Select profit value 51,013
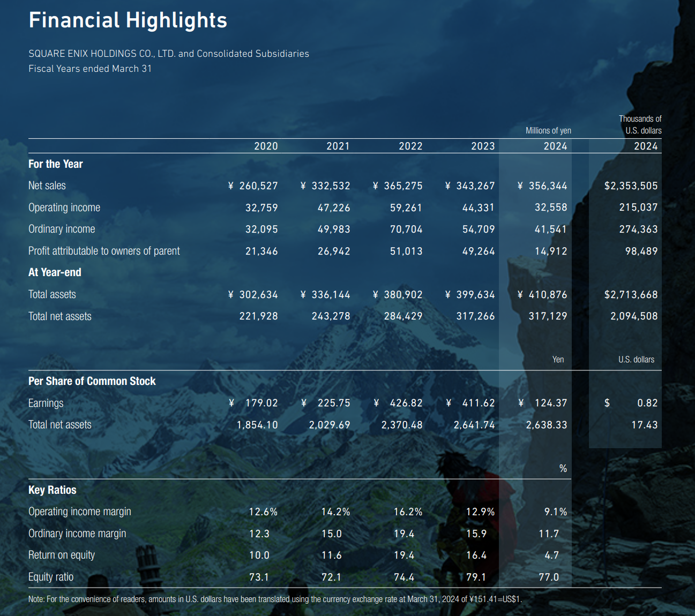This screenshot has width=695, height=616. 406,251
